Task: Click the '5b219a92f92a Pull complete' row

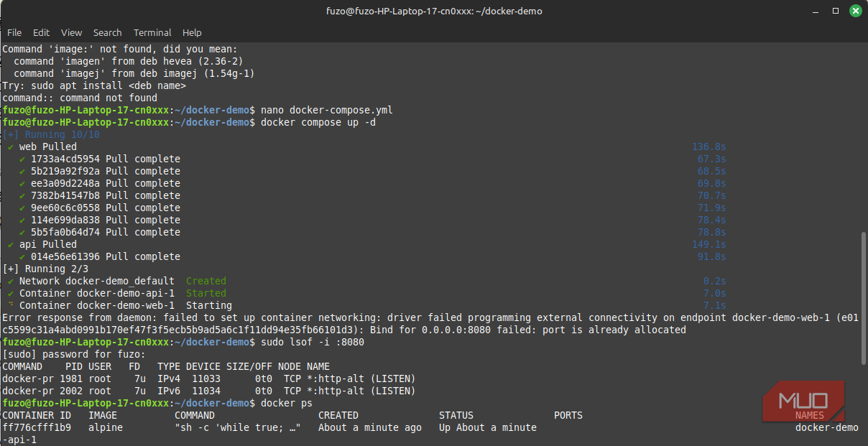Action: click(100, 171)
